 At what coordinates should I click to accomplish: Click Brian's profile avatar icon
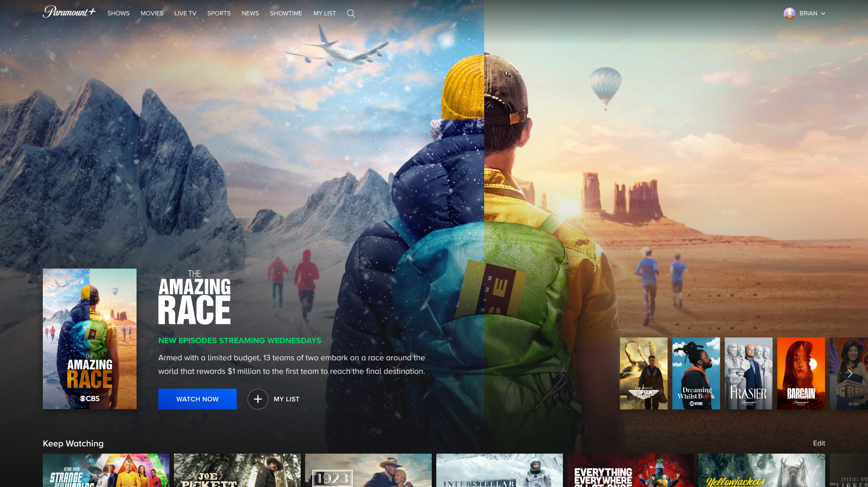point(789,14)
